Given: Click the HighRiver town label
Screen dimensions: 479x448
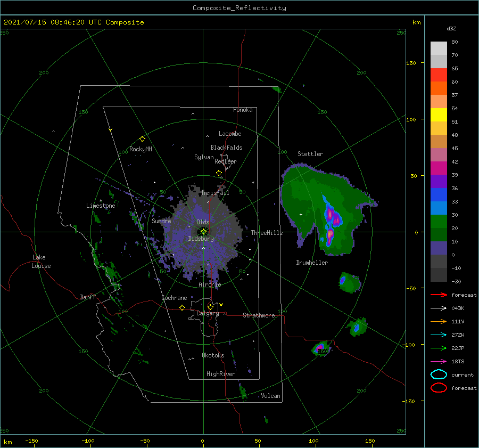Looking at the screenshot, I should pyautogui.click(x=221, y=374).
